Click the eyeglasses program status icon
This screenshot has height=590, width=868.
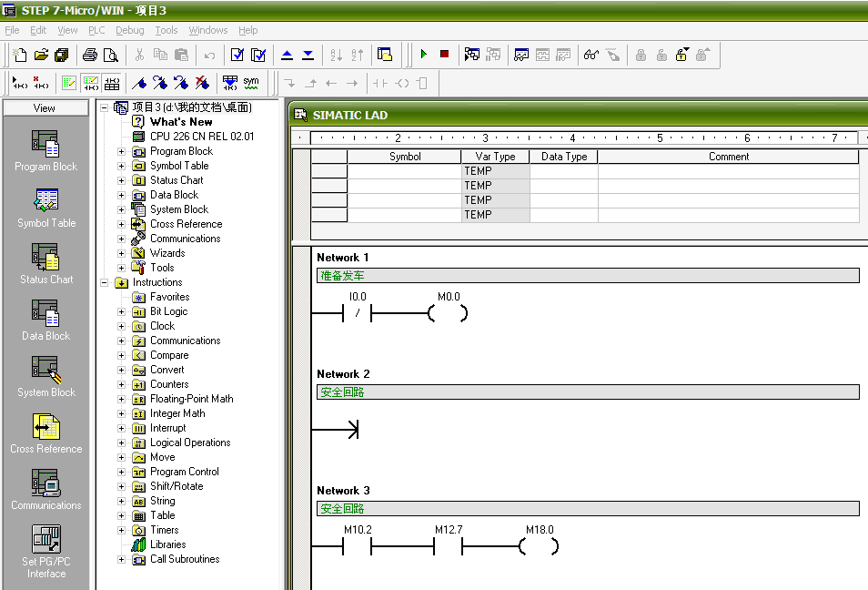click(591, 55)
